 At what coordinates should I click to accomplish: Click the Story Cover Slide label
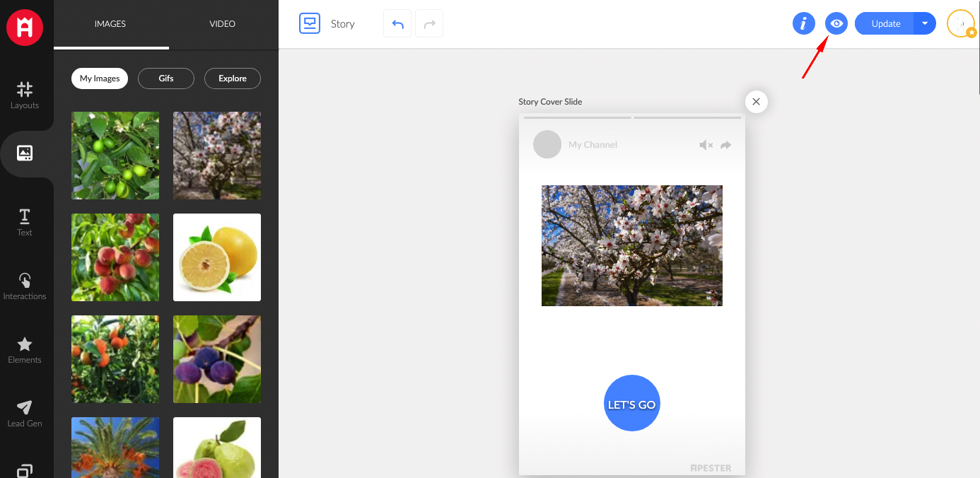[x=550, y=102]
